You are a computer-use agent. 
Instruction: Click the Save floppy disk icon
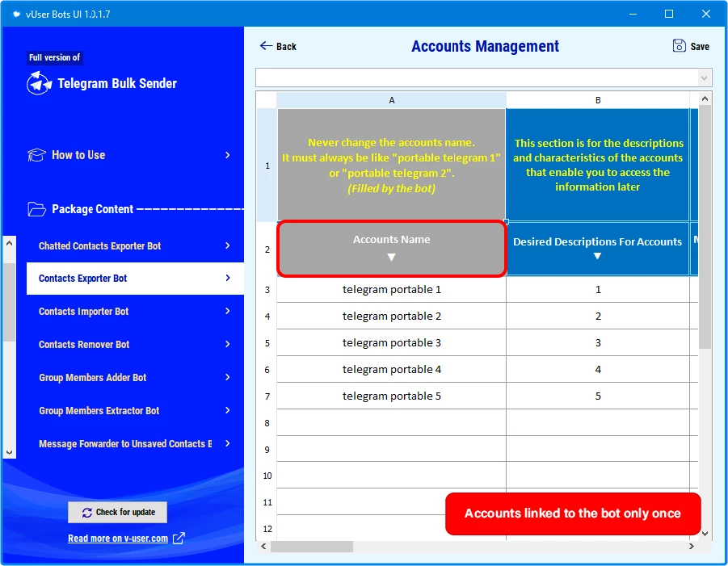pos(679,45)
